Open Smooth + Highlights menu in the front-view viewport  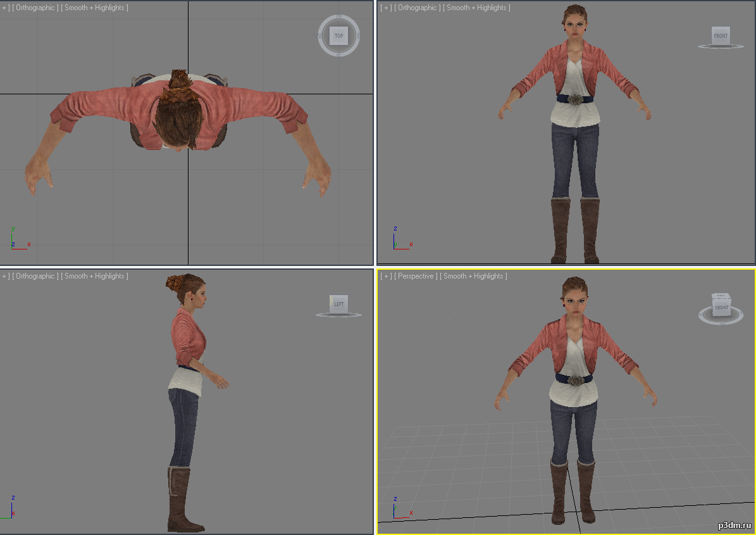476,8
